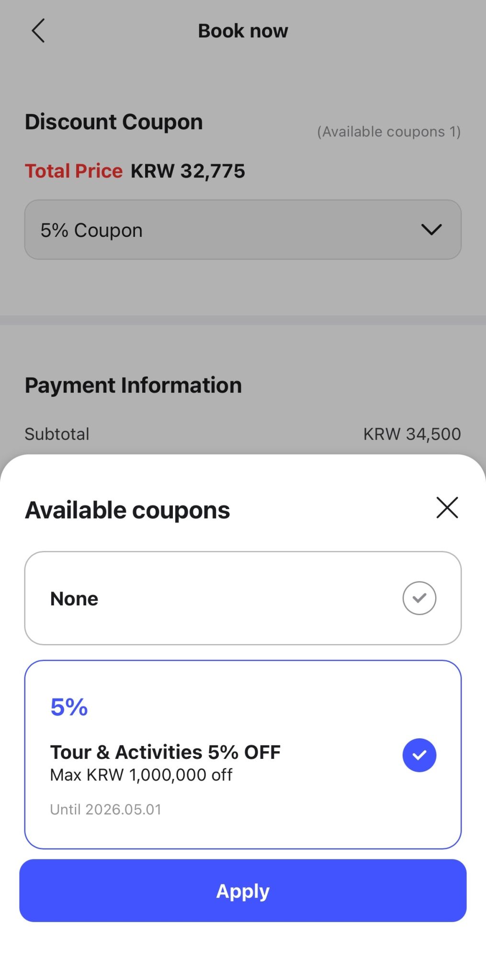Tap the Tour & Activities 5% OFF title
This screenshot has height=980, width=486.
coord(165,752)
